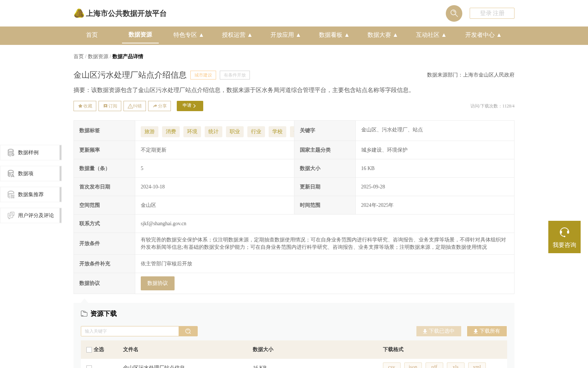Image resolution: width=588 pixels, height=368 pixels.
Task: Click the 订阅 subscribe button
Action: click(x=110, y=106)
